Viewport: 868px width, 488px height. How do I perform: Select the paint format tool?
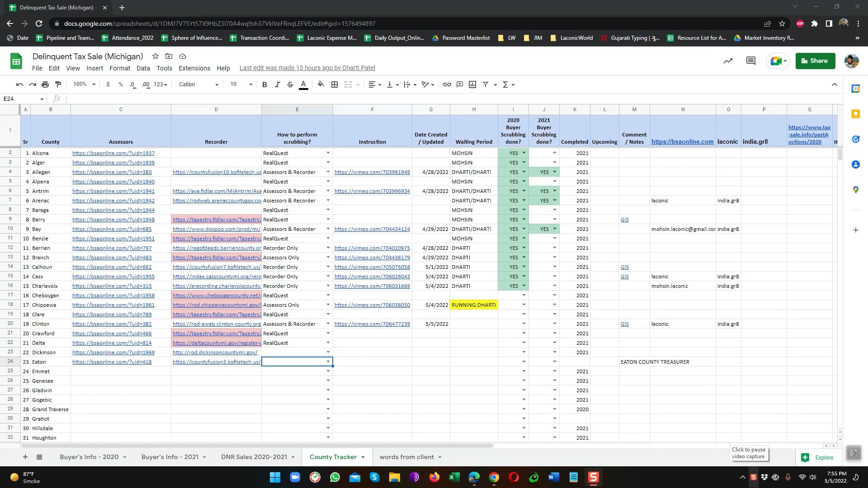(58, 84)
